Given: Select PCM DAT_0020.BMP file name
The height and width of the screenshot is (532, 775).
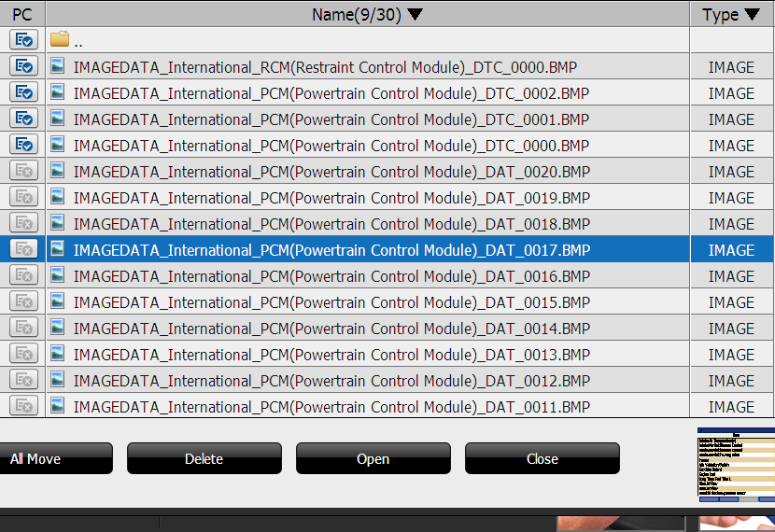Looking at the screenshot, I should (331, 172).
